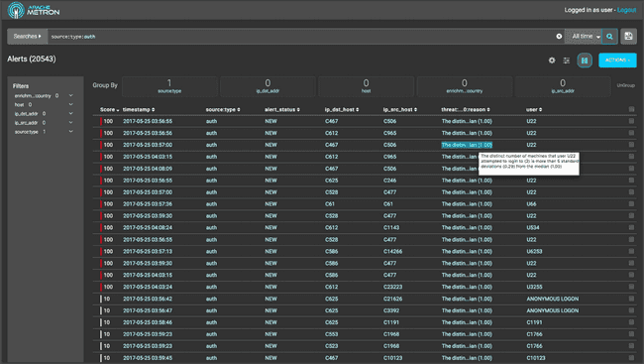This screenshot has width=644, height=364.
Task: Sort by source:type column header
Action: coord(223,109)
